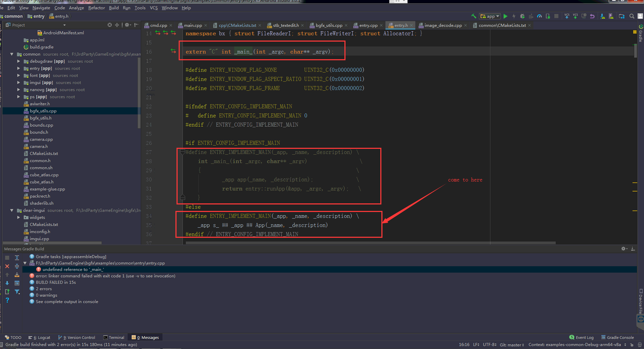Update project from VCS with blue down arrow
Viewport: 644px width, 349px height.
click(567, 16)
